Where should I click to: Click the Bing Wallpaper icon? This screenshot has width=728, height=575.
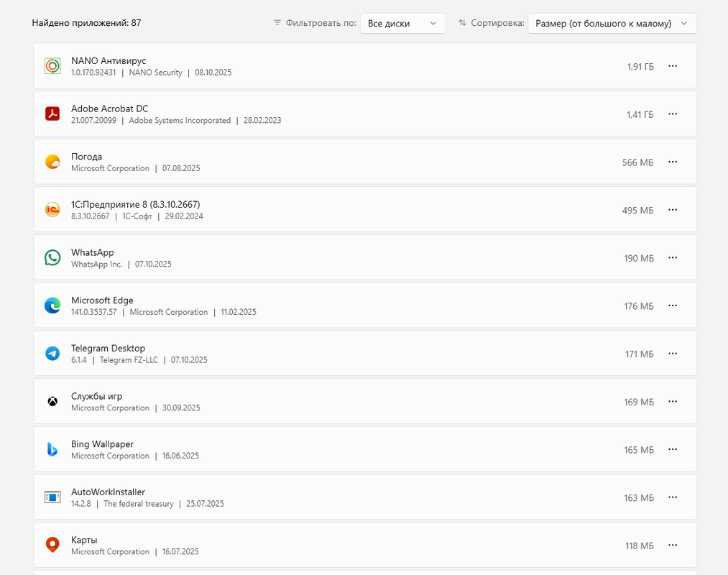tap(52, 449)
